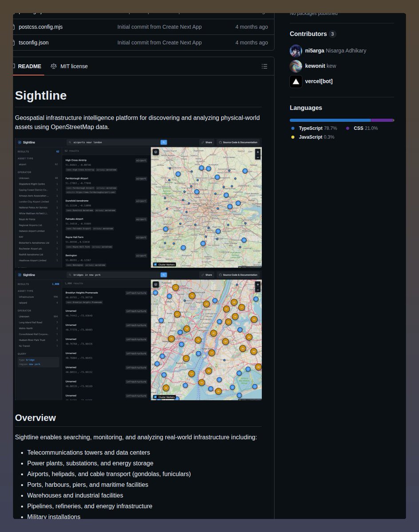Click 'Airports, helipads, and cable transport' bullet
The image size is (419, 532).
109,474
